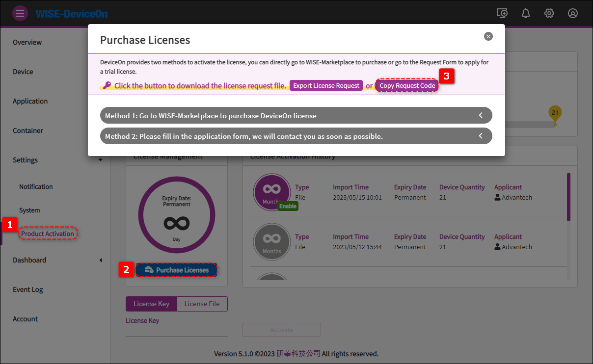This screenshot has height=364, width=593.
Task: Switch to License Key tab
Action: pyautogui.click(x=151, y=304)
